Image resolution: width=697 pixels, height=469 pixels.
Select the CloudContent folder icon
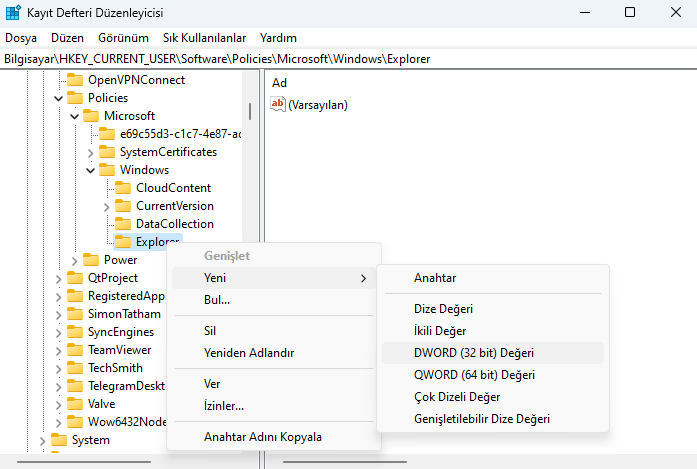pos(123,188)
